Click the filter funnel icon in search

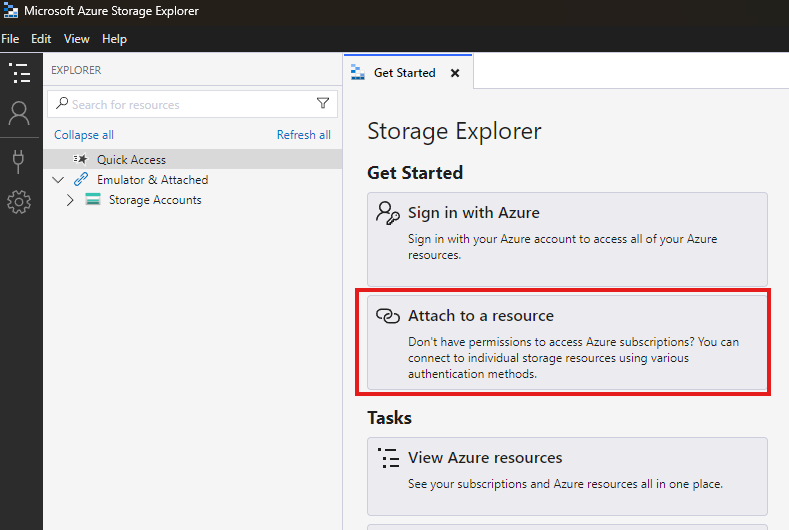click(323, 104)
